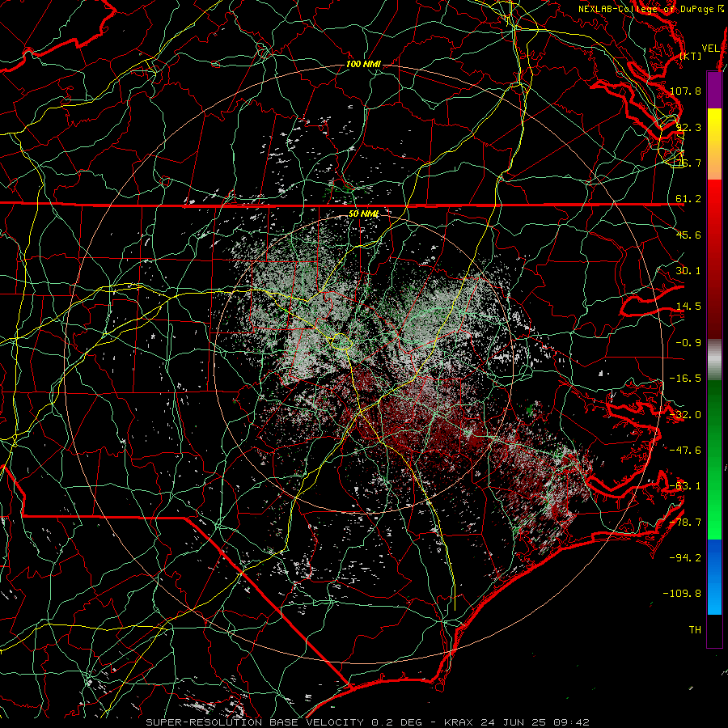Select the -109.8 velocity scale value
This screenshot has width=728, height=728.
point(682,594)
